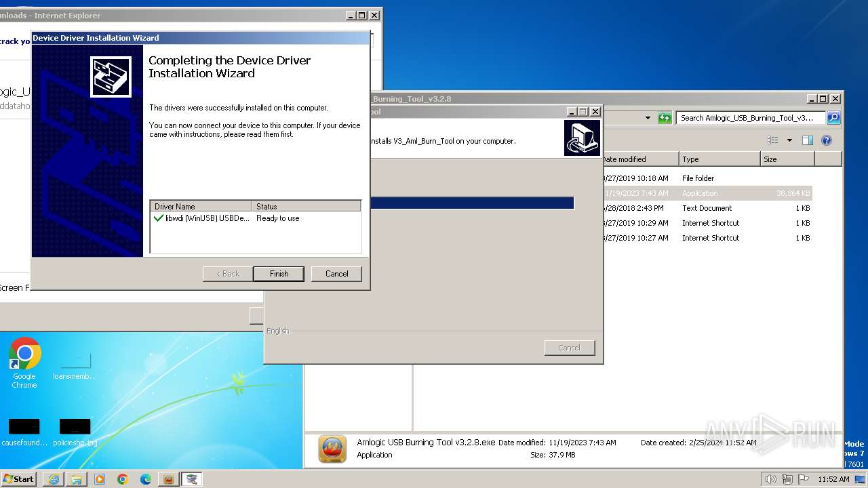Maximize the Internet Explorer downloads window
This screenshot has width=868, height=488.
tap(362, 15)
